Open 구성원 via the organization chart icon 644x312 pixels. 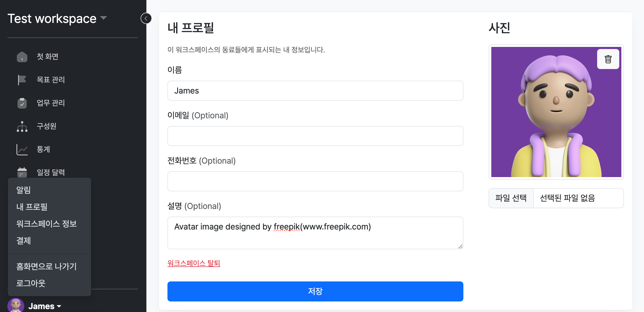(22, 126)
